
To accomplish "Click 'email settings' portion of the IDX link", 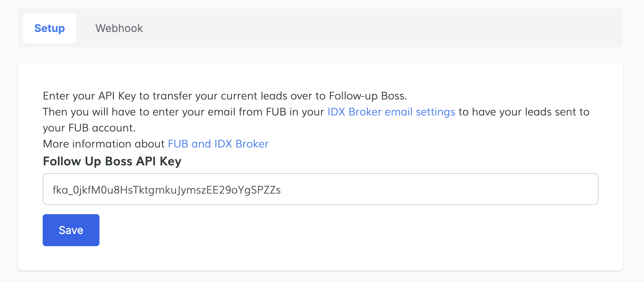I will 420,112.
